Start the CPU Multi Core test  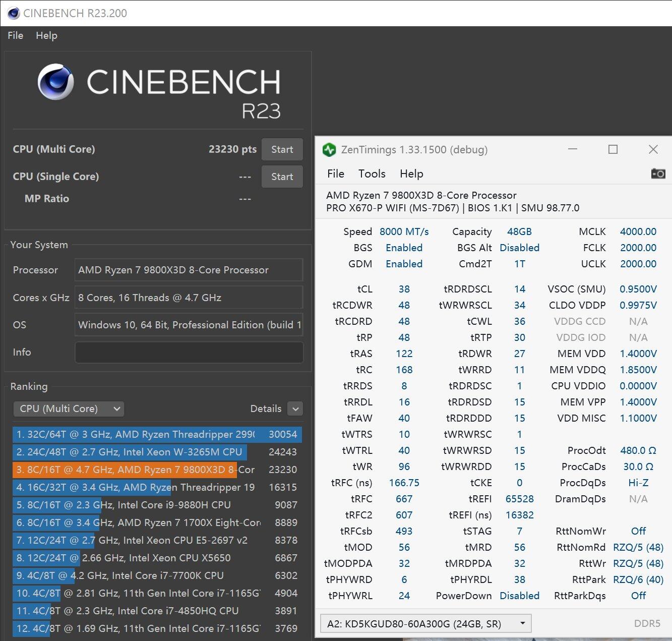coord(282,149)
